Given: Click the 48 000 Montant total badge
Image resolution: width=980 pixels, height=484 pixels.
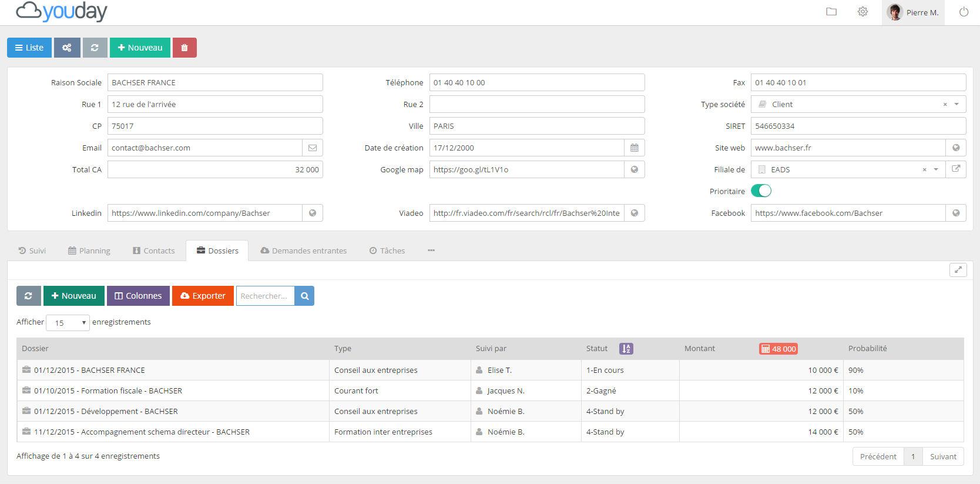Looking at the screenshot, I should (x=778, y=349).
